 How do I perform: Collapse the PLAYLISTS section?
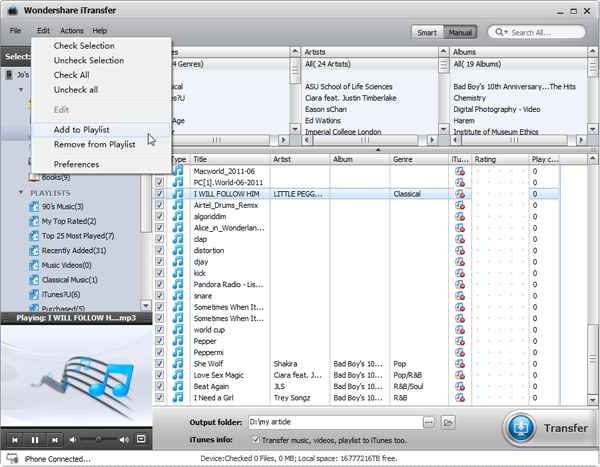point(21,193)
